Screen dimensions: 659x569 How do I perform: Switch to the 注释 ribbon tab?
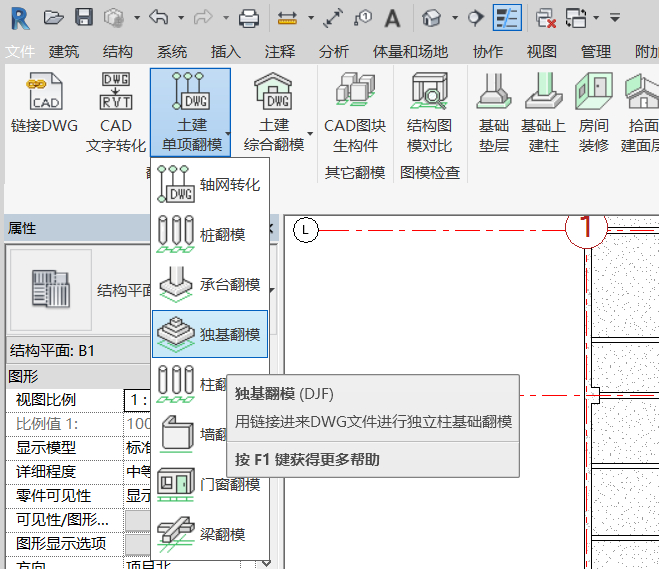[280, 52]
